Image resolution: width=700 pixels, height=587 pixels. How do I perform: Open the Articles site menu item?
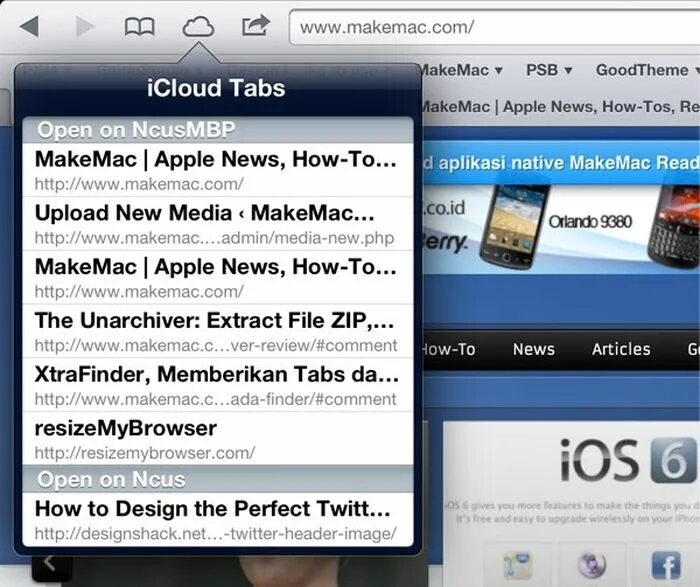(x=621, y=349)
